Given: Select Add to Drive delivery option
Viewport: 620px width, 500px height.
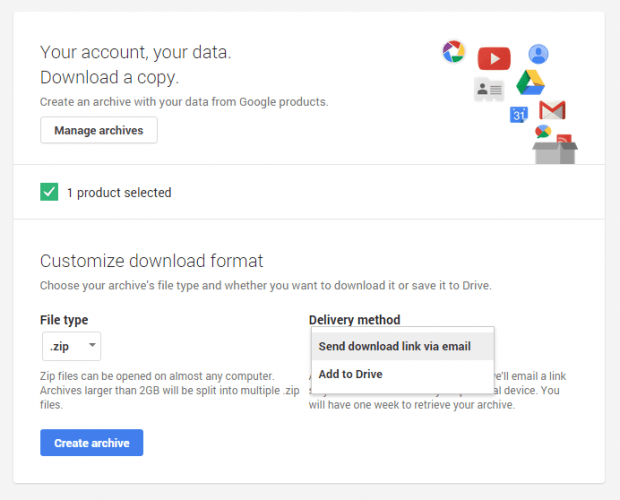Looking at the screenshot, I should coord(350,374).
